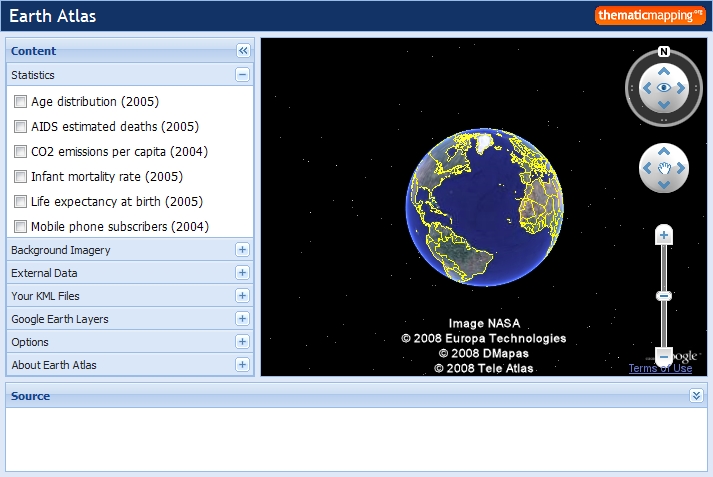713x477 pixels.
Task: Click the look-left arrow beside eye icon
Action: 647,88
